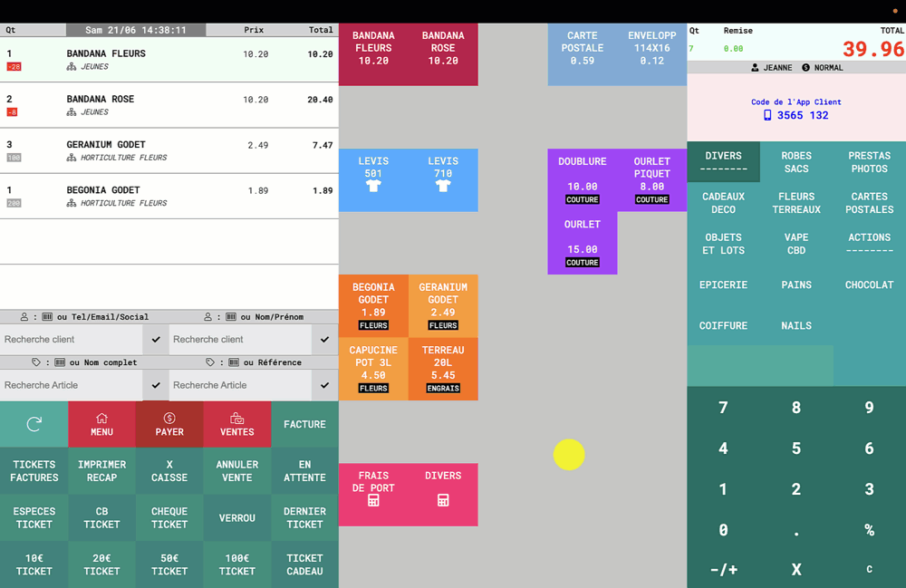Select the EPICERIE category

723,285
